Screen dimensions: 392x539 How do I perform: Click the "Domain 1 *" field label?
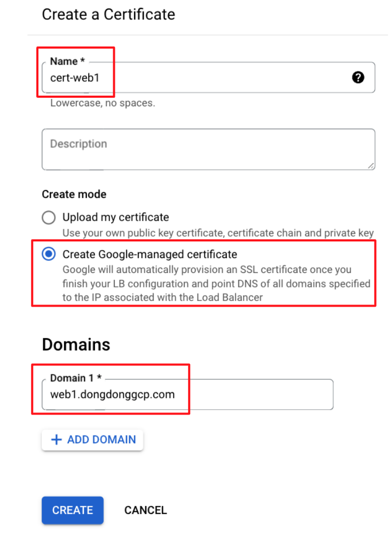72,378
